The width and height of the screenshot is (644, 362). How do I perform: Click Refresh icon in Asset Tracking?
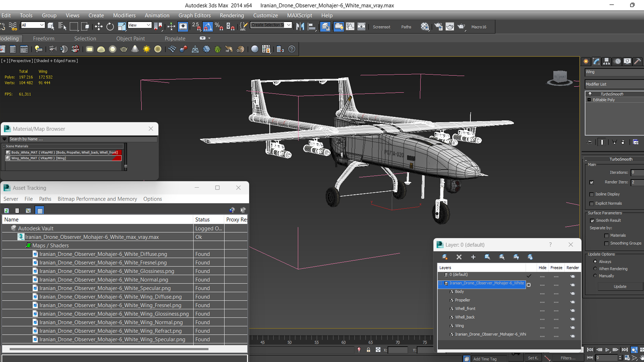6,210
